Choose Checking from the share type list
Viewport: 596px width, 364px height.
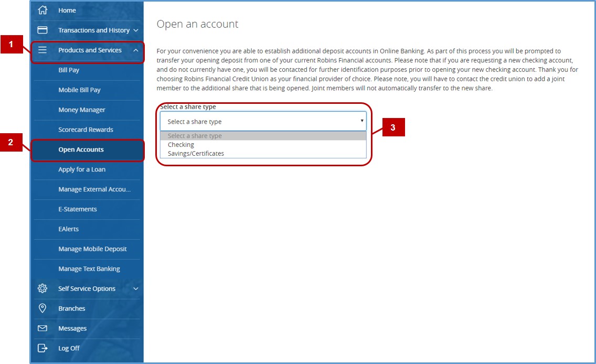[181, 144]
